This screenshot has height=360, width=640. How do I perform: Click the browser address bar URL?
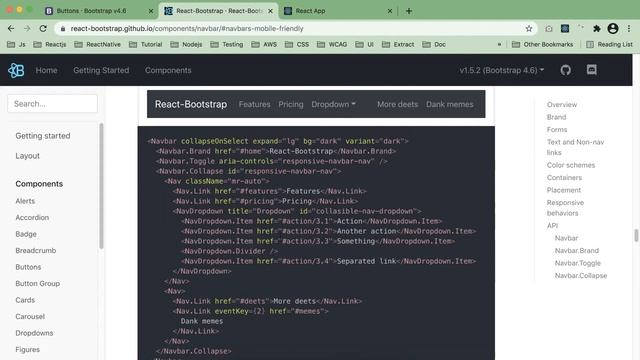187,29
